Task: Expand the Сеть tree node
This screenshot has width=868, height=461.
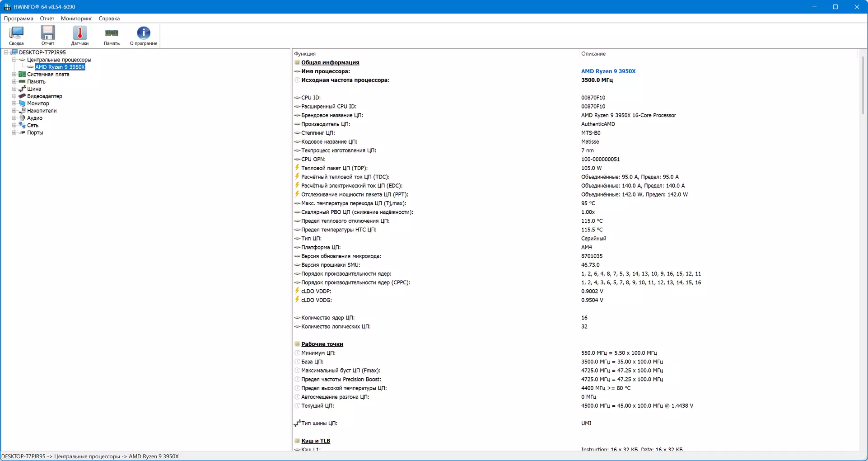Action: click(14, 125)
